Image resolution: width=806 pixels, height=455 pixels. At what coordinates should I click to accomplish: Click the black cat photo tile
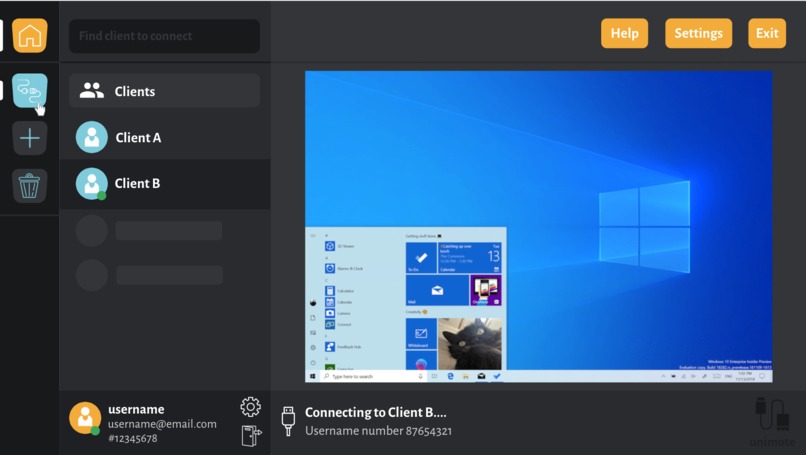[x=469, y=343]
